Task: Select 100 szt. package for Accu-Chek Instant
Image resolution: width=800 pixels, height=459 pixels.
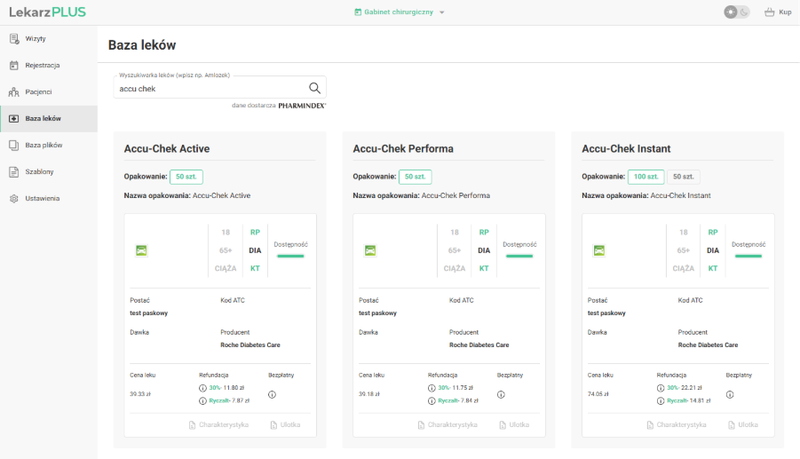Action: tap(646, 176)
